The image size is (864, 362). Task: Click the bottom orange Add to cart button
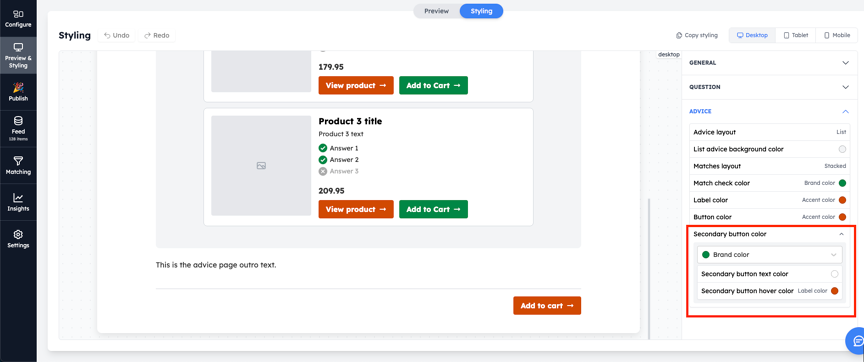coord(547,306)
